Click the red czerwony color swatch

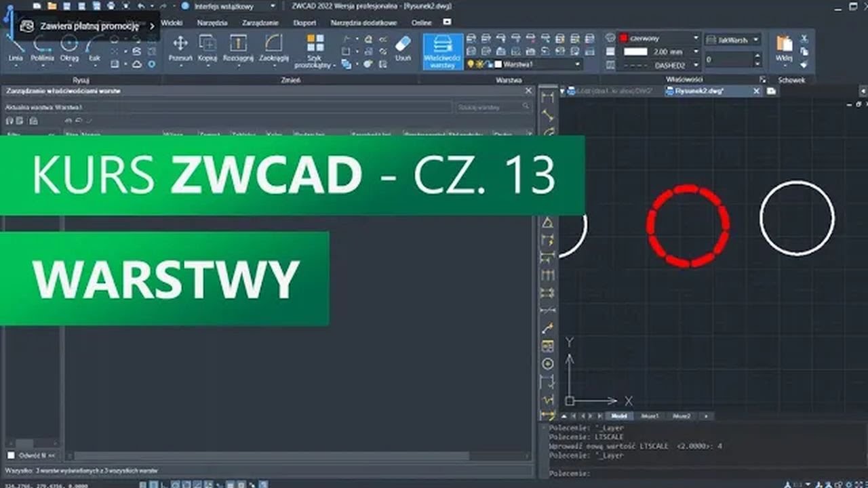[623, 39]
